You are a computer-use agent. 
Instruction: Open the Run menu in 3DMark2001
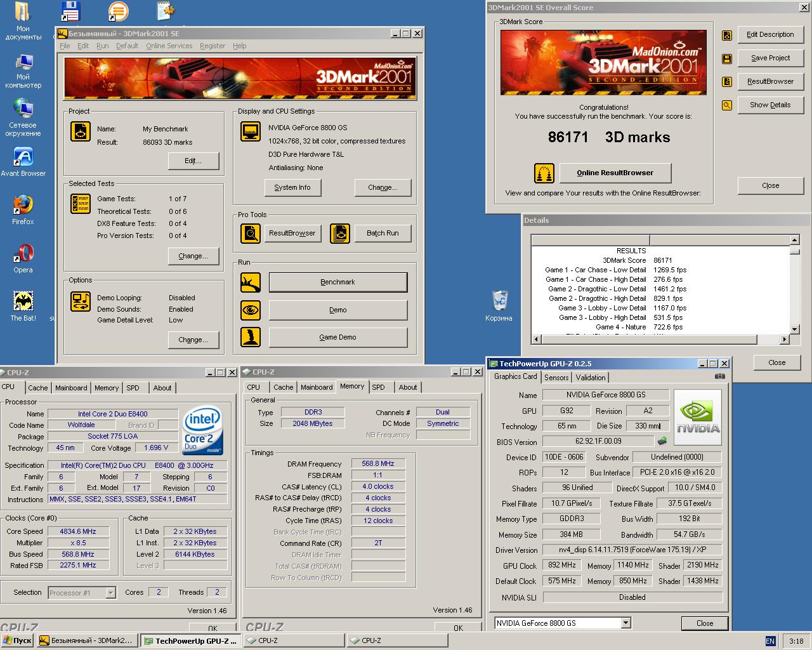(x=102, y=46)
